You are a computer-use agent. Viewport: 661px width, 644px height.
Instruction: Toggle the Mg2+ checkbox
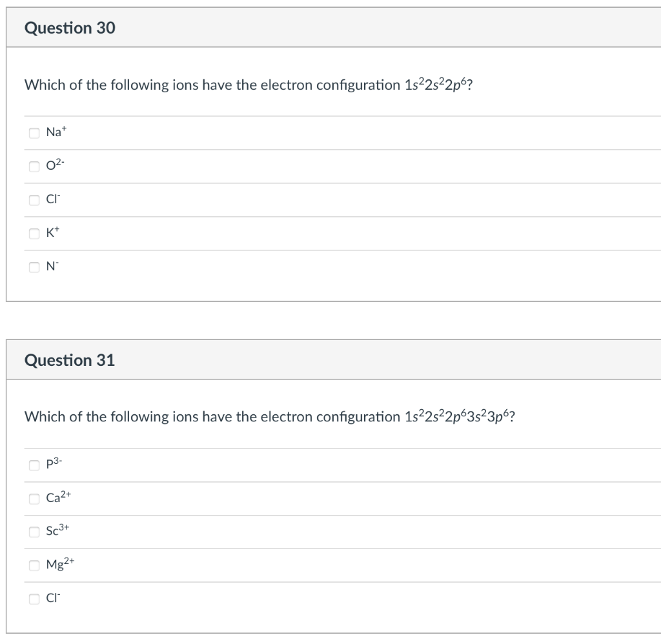(x=34, y=566)
